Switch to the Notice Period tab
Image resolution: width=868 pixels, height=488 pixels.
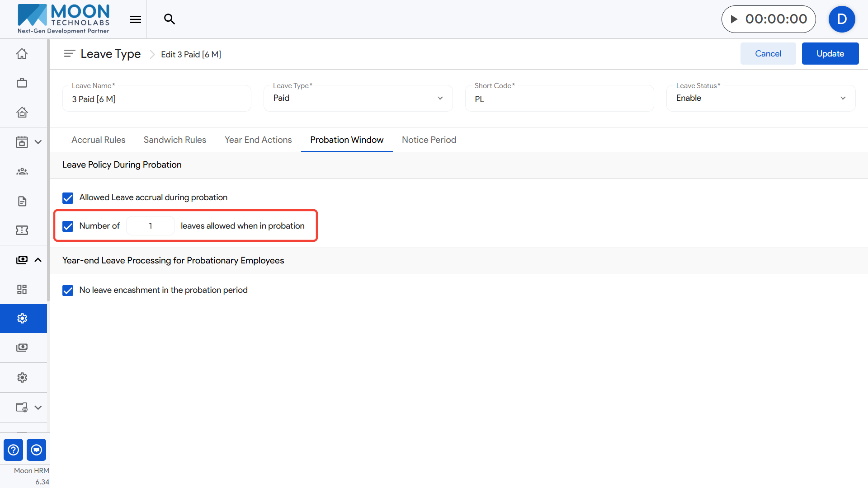[x=429, y=140]
